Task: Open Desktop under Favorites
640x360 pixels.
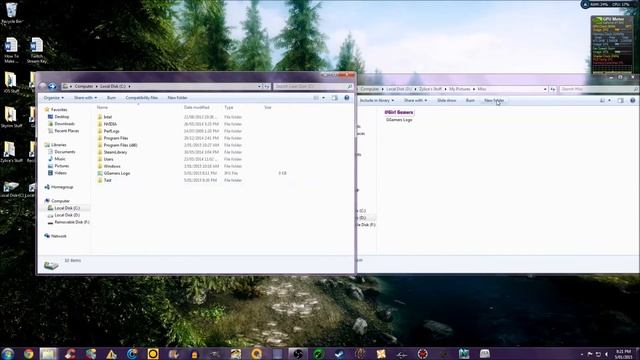Action: click(62, 117)
